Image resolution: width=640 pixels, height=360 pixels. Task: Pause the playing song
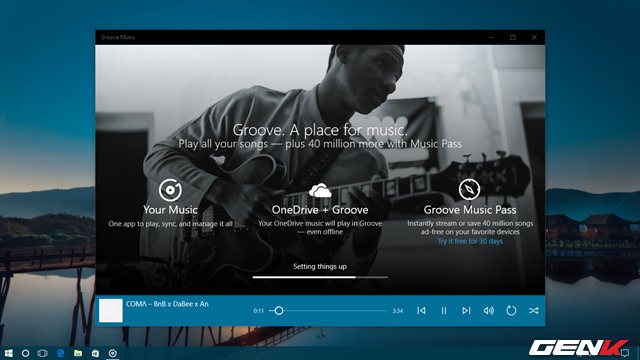[444, 311]
